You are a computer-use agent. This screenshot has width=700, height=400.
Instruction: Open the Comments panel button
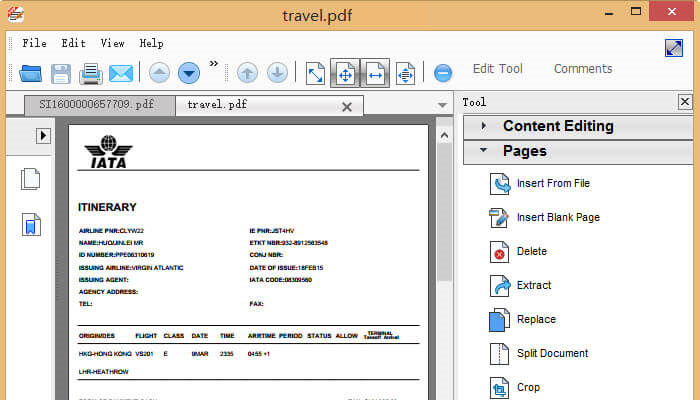[x=583, y=69]
